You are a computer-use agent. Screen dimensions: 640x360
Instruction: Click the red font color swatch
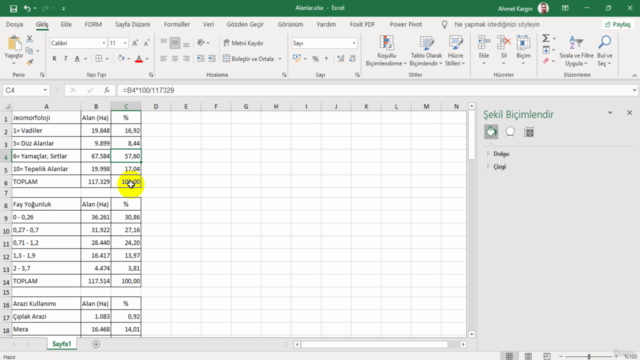pos(139,59)
